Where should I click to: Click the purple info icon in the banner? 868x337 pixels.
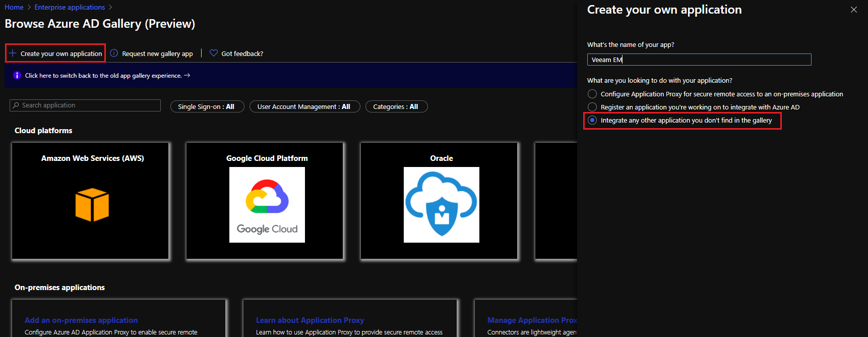click(17, 75)
